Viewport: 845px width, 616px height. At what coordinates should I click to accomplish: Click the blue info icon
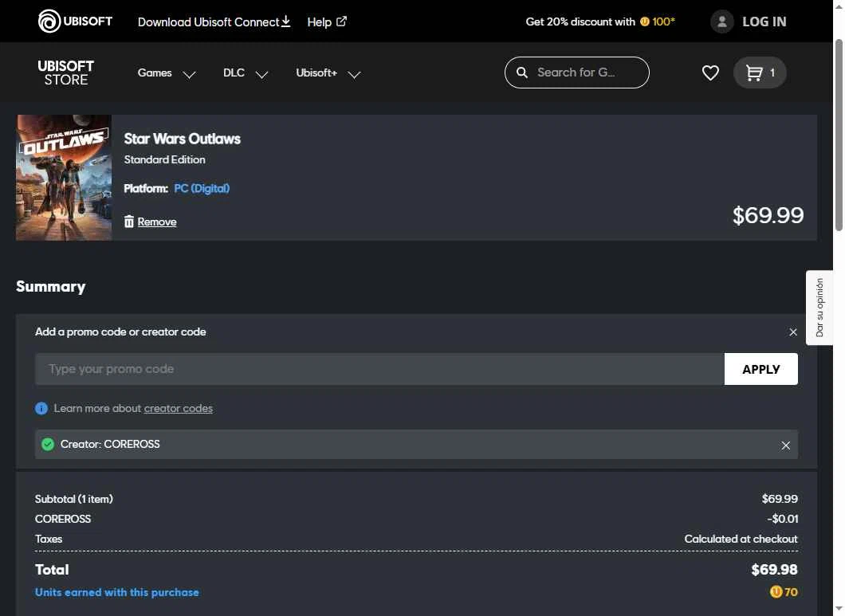(x=41, y=409)
